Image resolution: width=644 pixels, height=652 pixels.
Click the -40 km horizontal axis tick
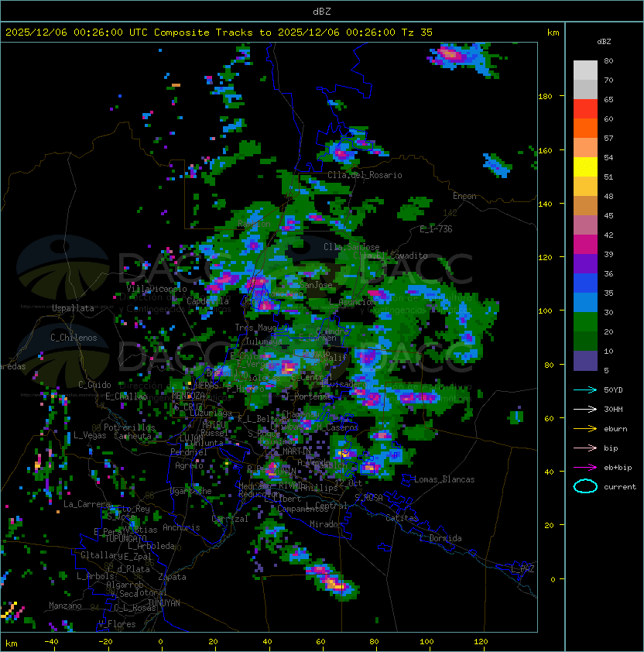coord(51,642)
